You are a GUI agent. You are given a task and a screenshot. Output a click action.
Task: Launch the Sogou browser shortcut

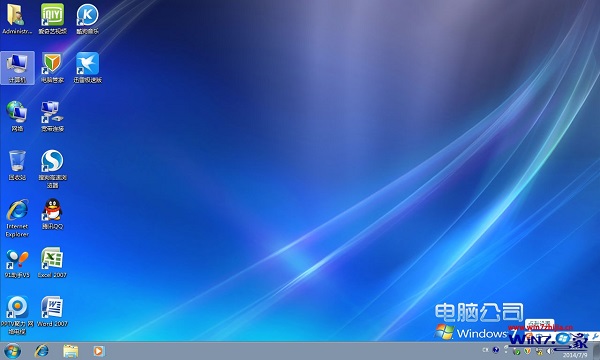pyautogui.click(x=52, y=169)
